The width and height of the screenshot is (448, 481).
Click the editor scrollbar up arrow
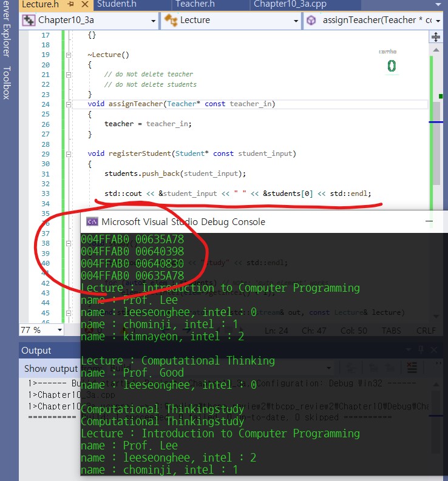pos(436,50)
